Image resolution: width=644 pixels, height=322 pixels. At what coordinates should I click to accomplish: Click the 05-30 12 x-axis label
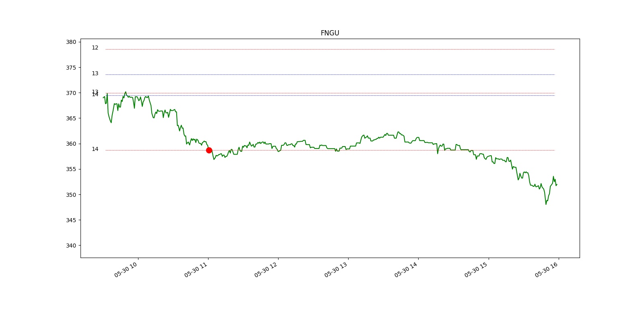click(x=266, y=270)
